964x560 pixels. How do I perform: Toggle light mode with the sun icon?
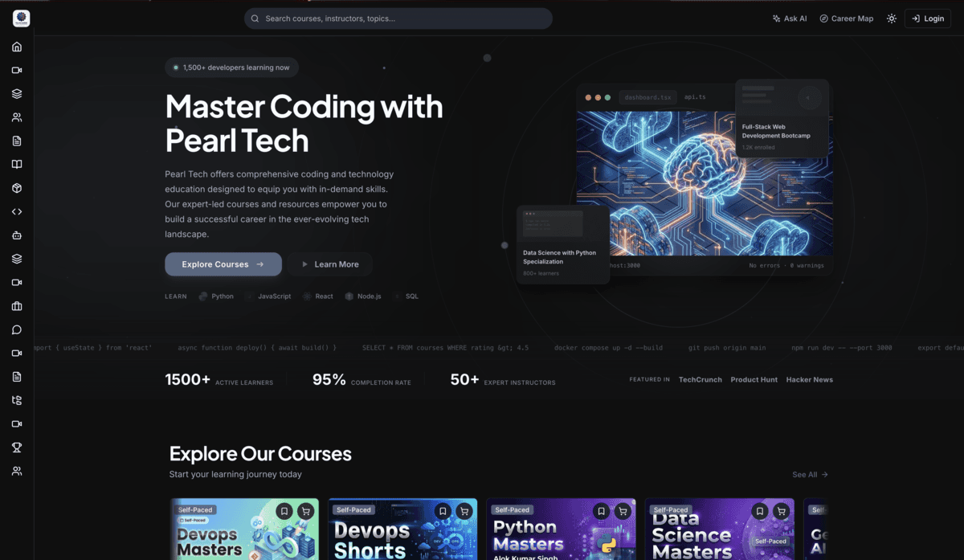(x=891, y=18)
